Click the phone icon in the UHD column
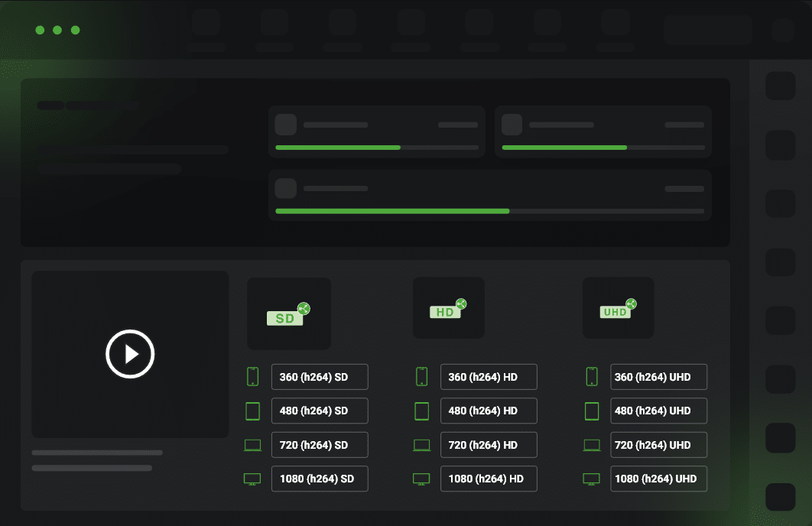Image resolution: width=812 pixels, height=526 pixels. point(591,376)
